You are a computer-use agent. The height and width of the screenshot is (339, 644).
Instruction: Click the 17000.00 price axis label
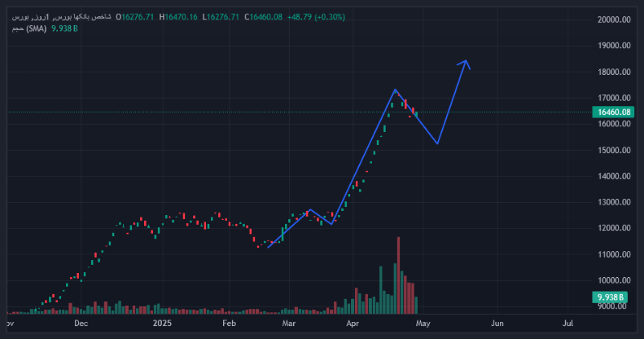(614, 97)
